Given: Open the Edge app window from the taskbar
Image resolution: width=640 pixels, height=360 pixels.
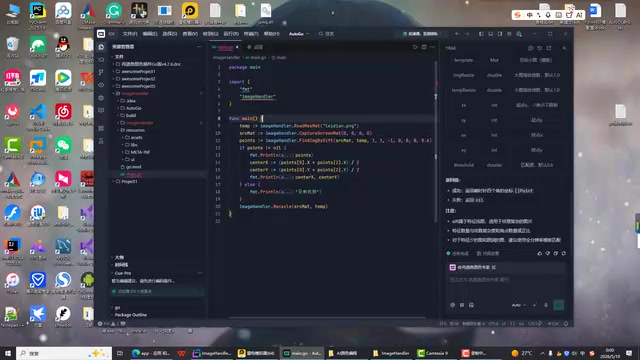Looking at the screenshot, I should pos(151,353).
